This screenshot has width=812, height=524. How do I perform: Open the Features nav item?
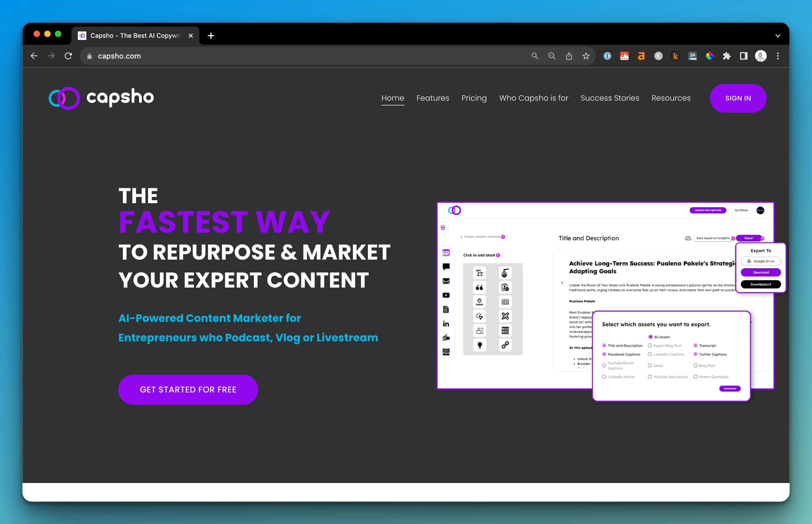pos(432,98)
